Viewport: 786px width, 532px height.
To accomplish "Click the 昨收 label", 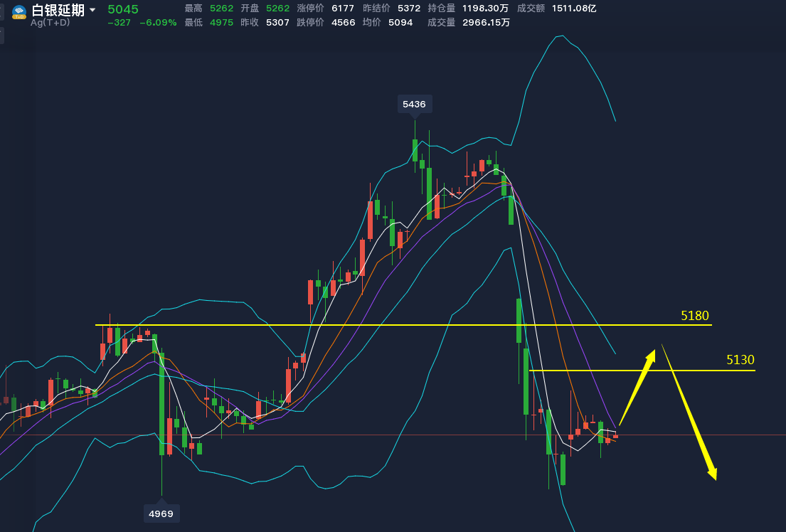I will pos(250,23).
